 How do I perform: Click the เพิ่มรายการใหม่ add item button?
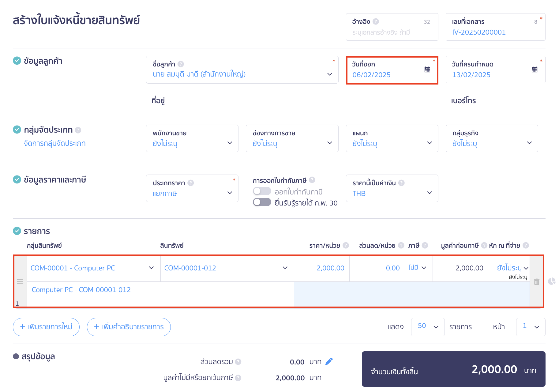[x=46, y=327]
